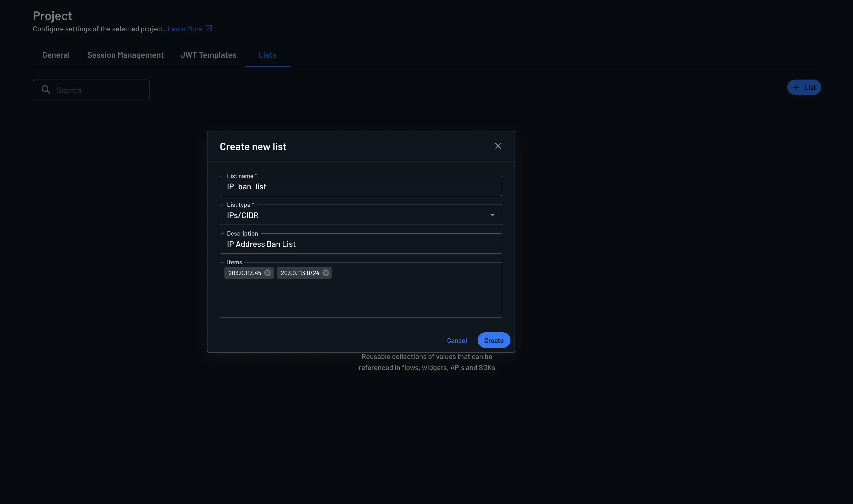Screen dimensions: 853x504
Task: Create the new IP_ban_list
Action: tap(494, 340)
